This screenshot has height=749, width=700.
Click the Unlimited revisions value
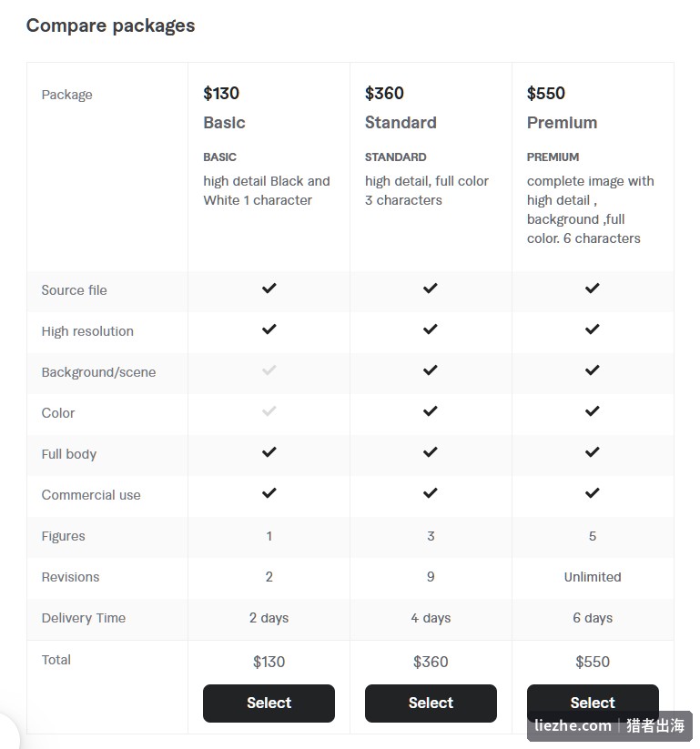click(593, 577)
